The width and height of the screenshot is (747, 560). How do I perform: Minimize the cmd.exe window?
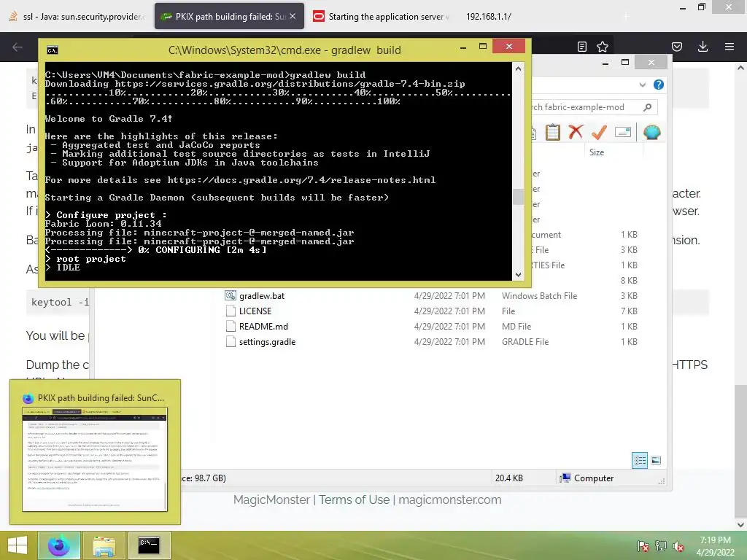[463, 47]
